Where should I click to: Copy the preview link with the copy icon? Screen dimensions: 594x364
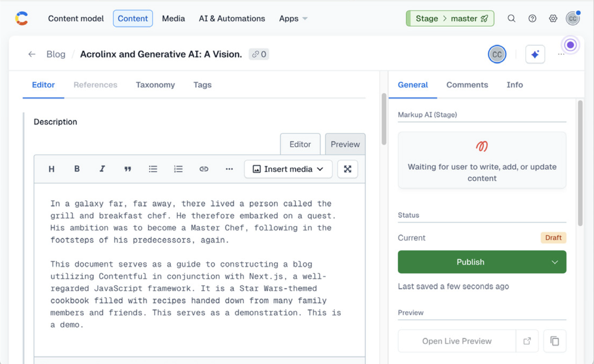(x=554, y=341)
